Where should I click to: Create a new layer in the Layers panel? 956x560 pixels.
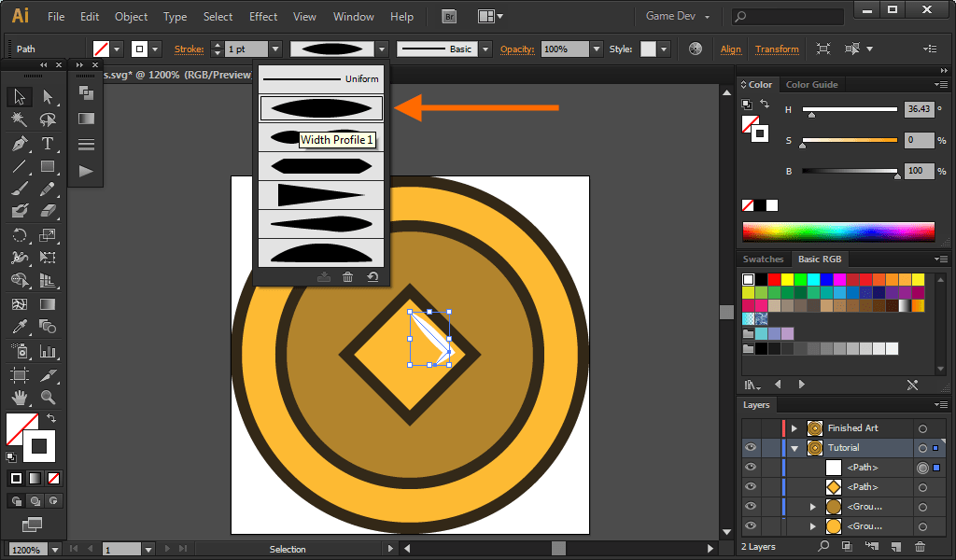tap(896, 547)
